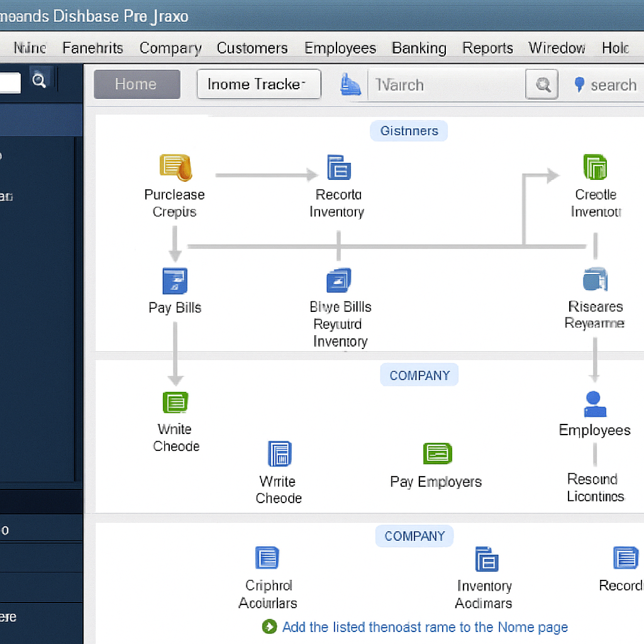Image resolution: width=644 pixels, height=644 pixels.
Task: Click the Employees person icon
Action: 595,404
